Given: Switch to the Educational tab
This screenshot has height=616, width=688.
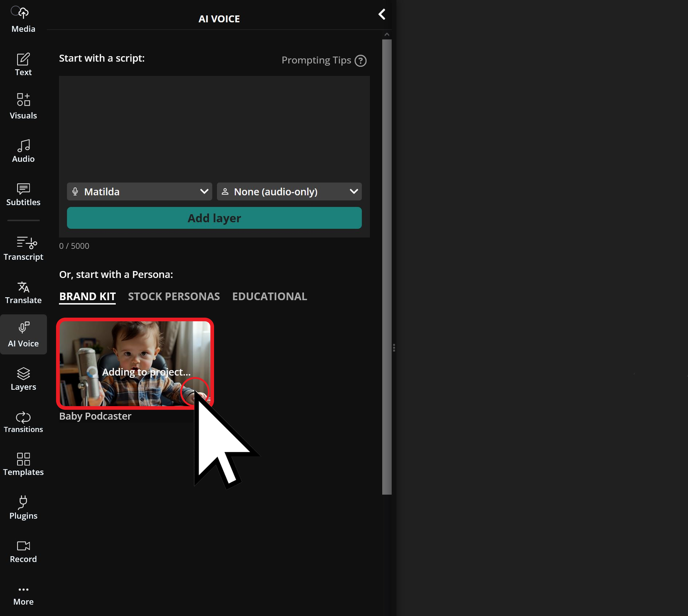Looking at the screenshot, I should pos(270,296).
